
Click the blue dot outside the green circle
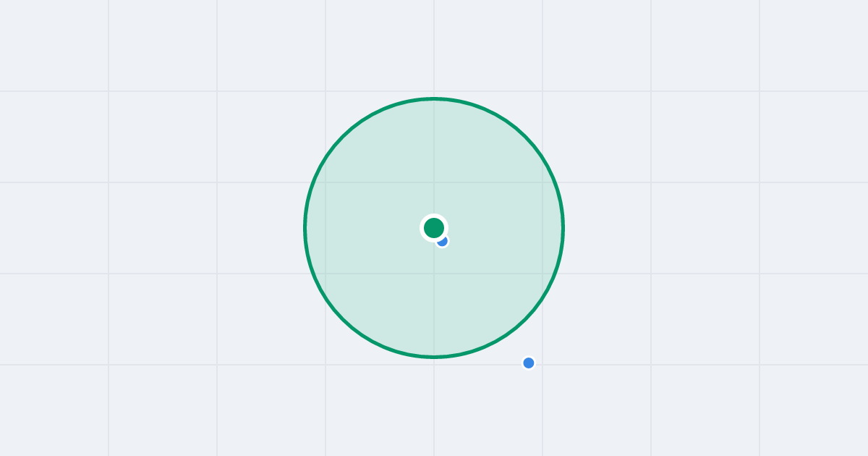coord(529,363)
